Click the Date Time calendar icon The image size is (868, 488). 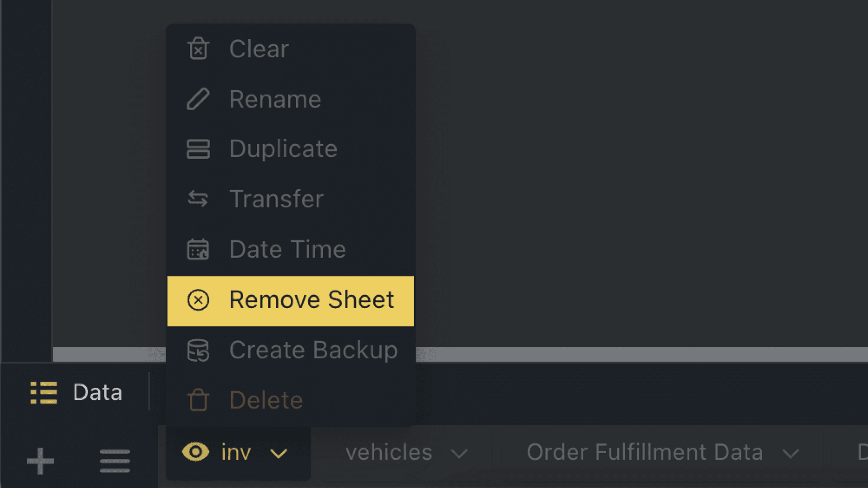[198, 249]
